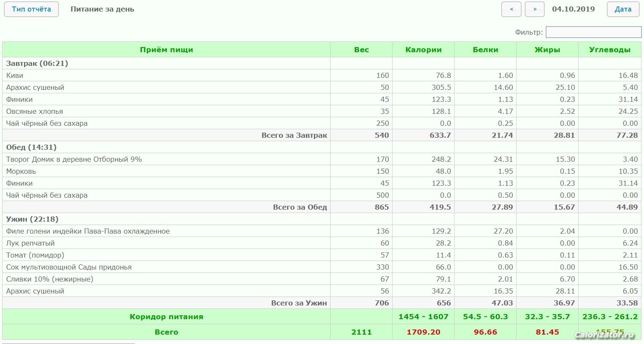
Task: Select the Томат (помидор) entry
Action: pos(35,255)
